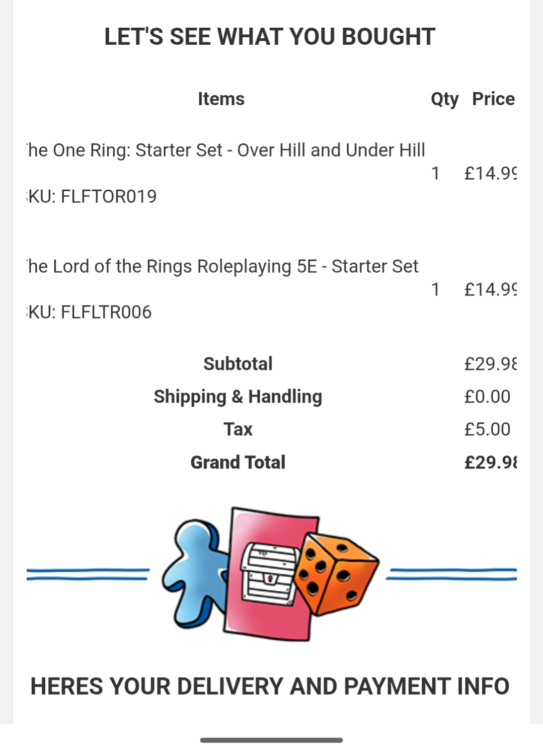
Task: Tap the Subtotal label
Action: 238,364
